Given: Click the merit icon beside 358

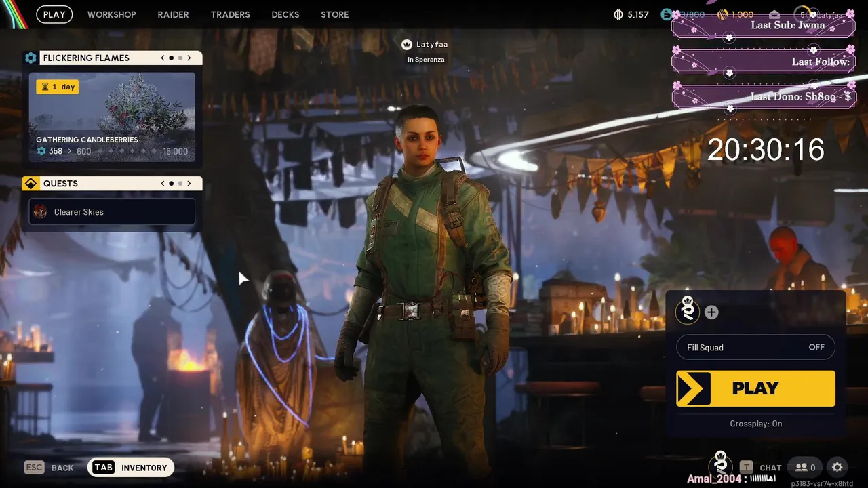Looking at the screenshot, I should pos(41,151).
